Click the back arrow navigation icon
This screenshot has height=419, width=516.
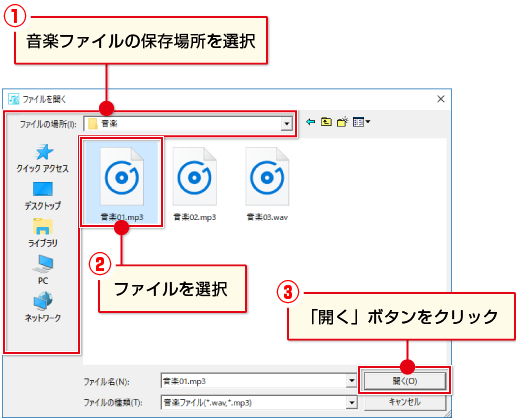pyautogui.click(x=311, y=122)
